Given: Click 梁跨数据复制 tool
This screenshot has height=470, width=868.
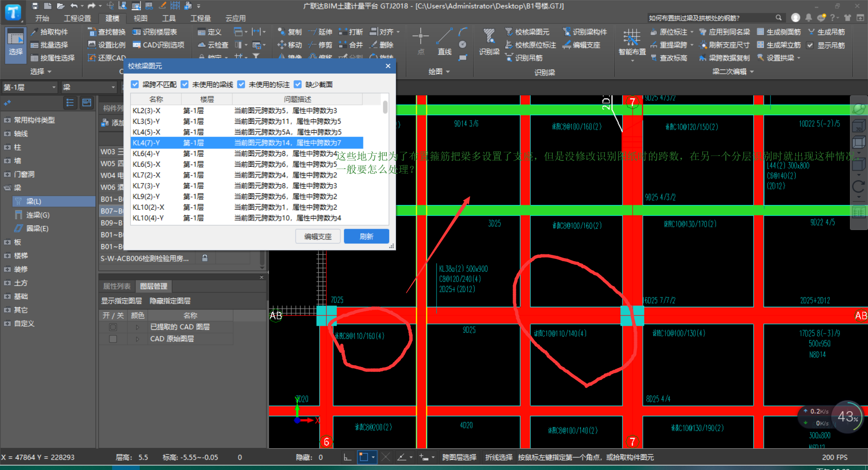Looking at the screenshot, I should point(725,58).
